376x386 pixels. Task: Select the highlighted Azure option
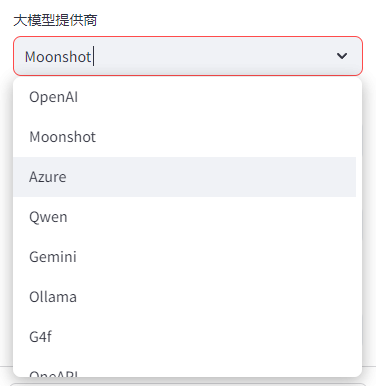pyautogui.click(x=184, y=177)
